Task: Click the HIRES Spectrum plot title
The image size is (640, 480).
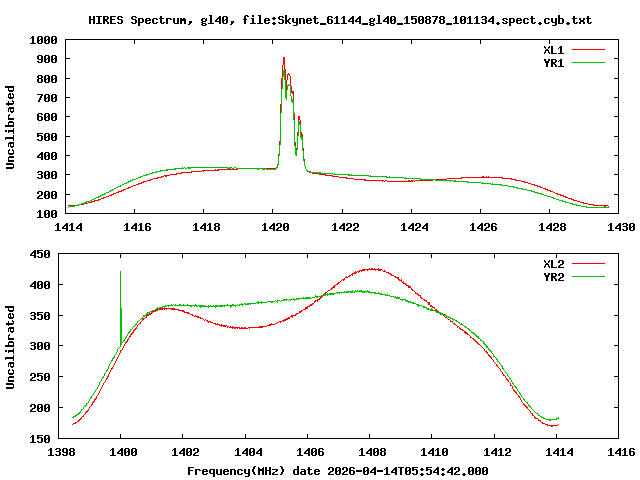Action: pos(340,20)
